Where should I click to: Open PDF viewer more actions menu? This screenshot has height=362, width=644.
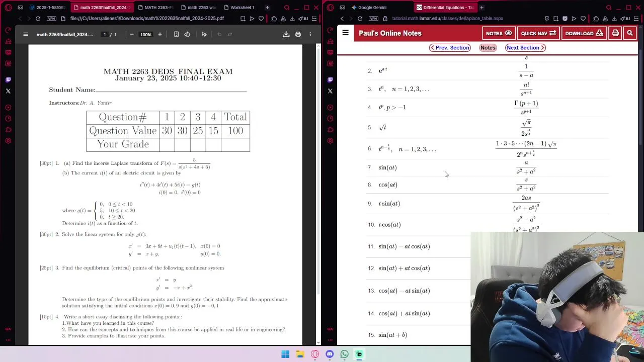point(310,34)
